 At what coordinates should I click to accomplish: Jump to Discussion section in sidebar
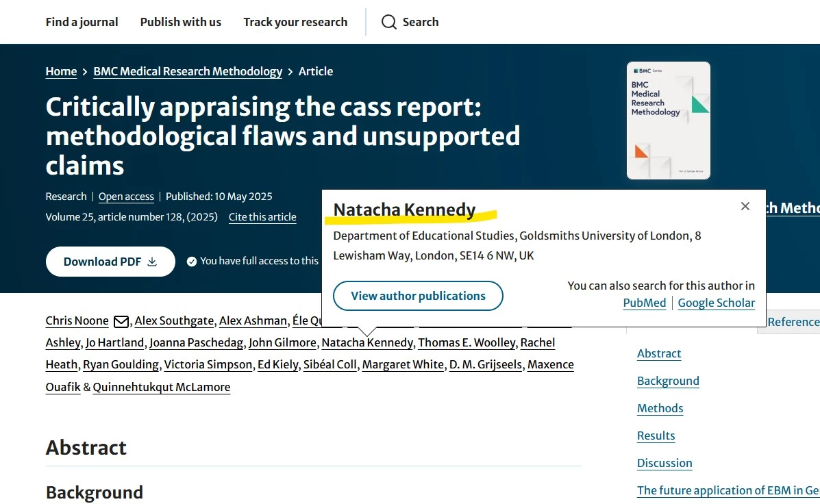[x=664, y=463]
